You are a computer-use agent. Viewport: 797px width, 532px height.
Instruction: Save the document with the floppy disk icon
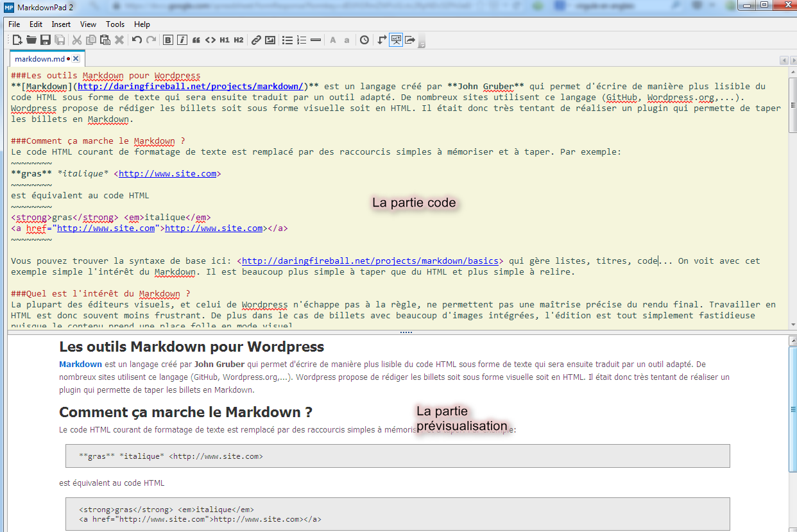[x=46, y=40]
